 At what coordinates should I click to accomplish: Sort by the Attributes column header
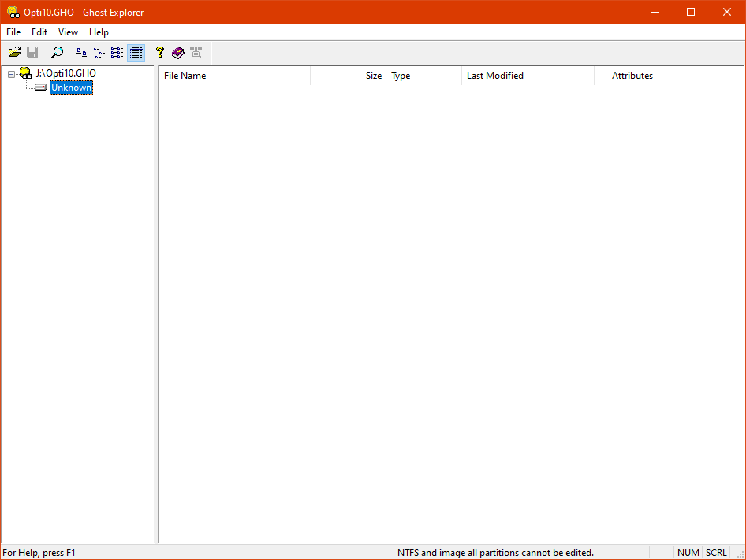(x=632, y=76)
